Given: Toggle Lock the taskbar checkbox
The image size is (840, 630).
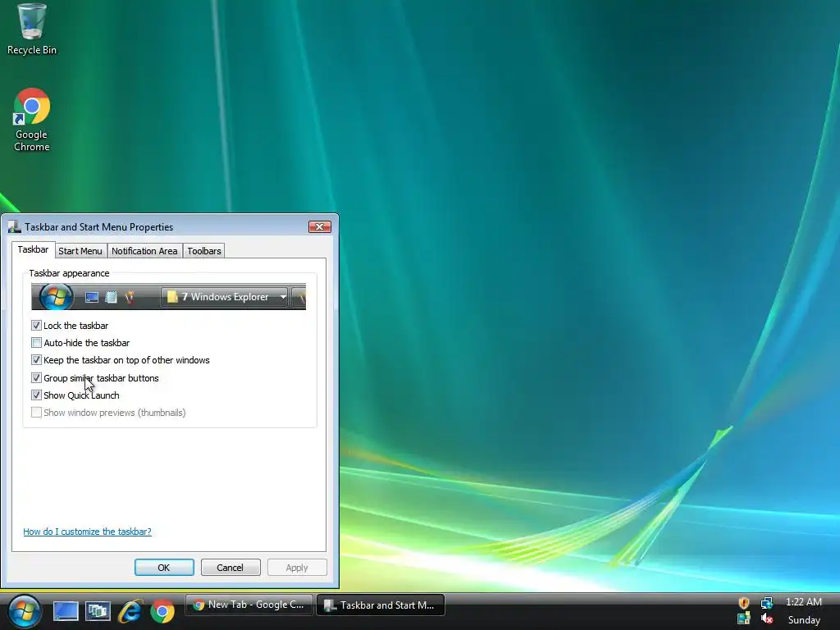Looking at the screenshot, I should pyautogui.click(x=36, y=325).
